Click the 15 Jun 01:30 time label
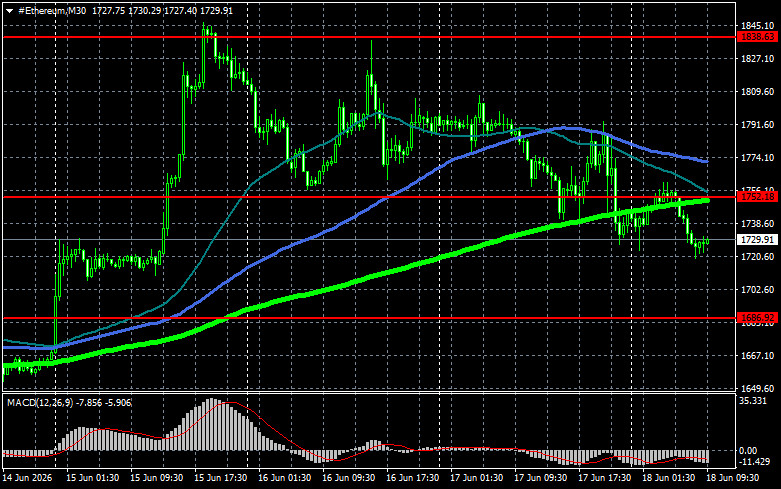 coord(93,478)
